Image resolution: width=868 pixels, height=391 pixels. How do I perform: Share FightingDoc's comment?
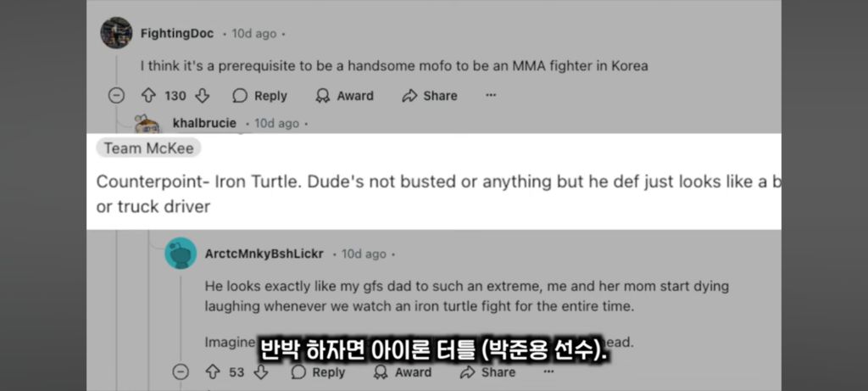[x=411, y=96]
